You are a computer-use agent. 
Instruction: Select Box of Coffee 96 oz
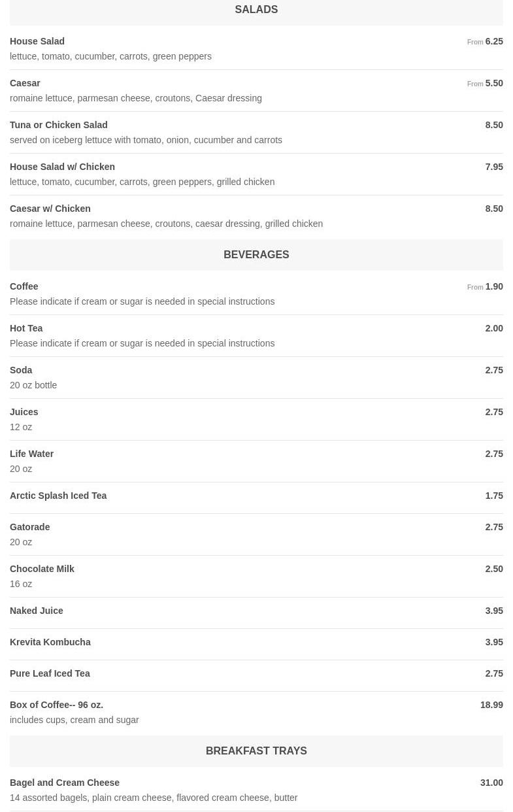click(x=57, y=705)
